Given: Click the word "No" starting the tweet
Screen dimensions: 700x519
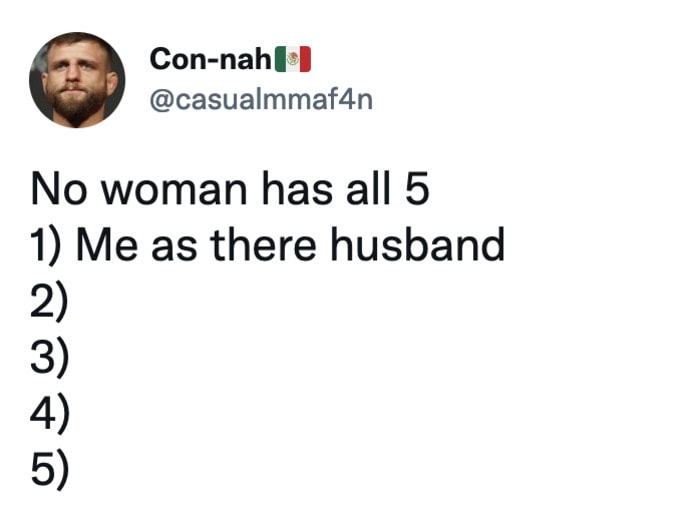Looking at the screenshot, I should click(58, 190).
